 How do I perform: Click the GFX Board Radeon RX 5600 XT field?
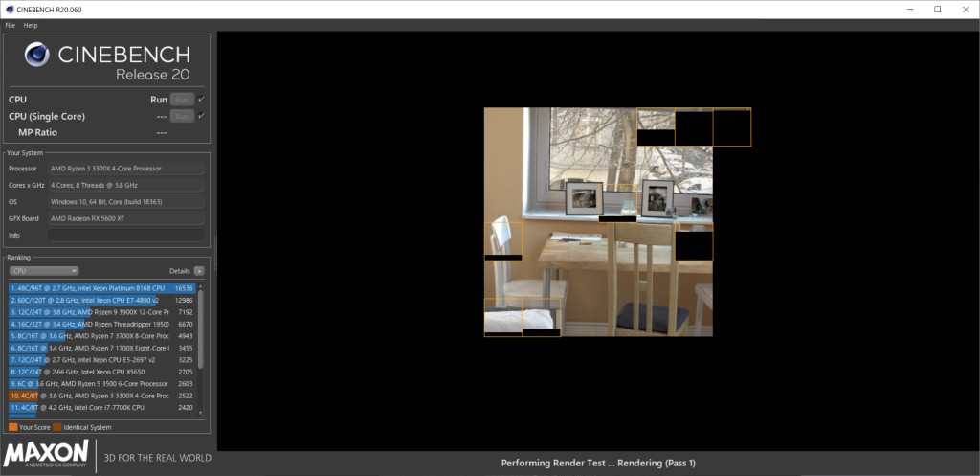point(125,218)
